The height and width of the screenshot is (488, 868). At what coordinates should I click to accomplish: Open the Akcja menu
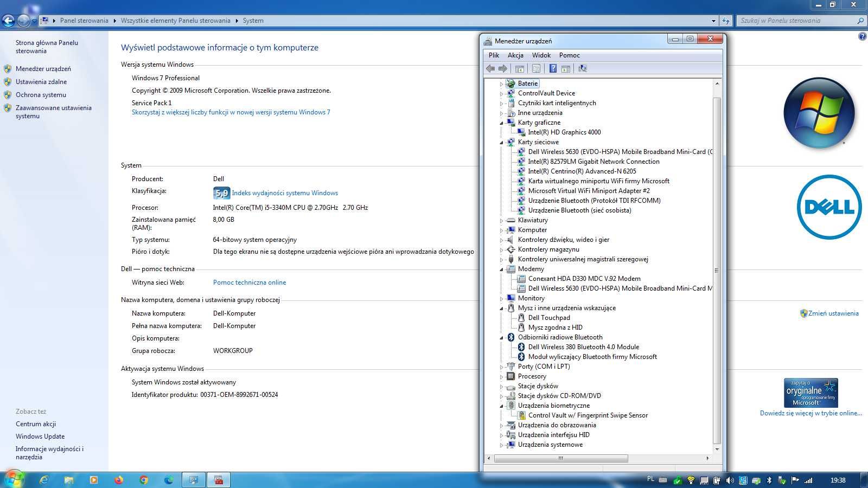click(x=515, y=55)
